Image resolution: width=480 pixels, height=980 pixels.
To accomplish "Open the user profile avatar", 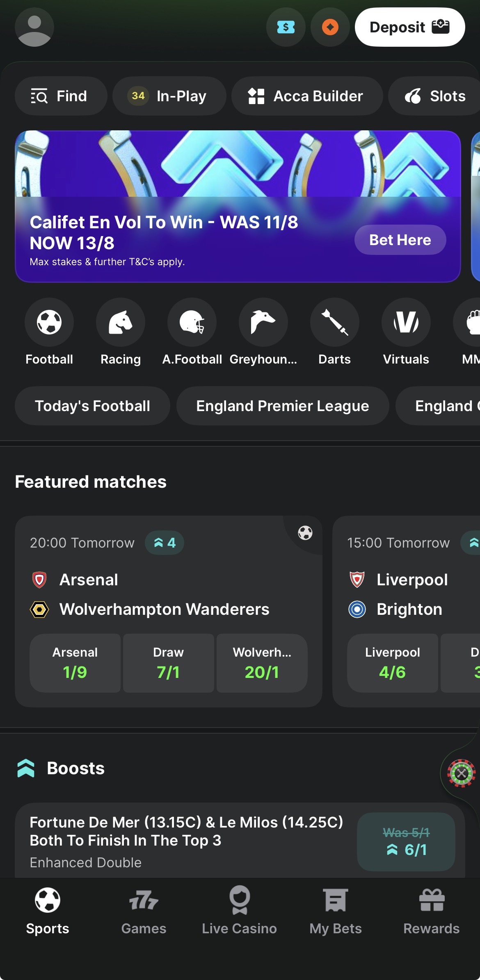I will pos(34,27).
